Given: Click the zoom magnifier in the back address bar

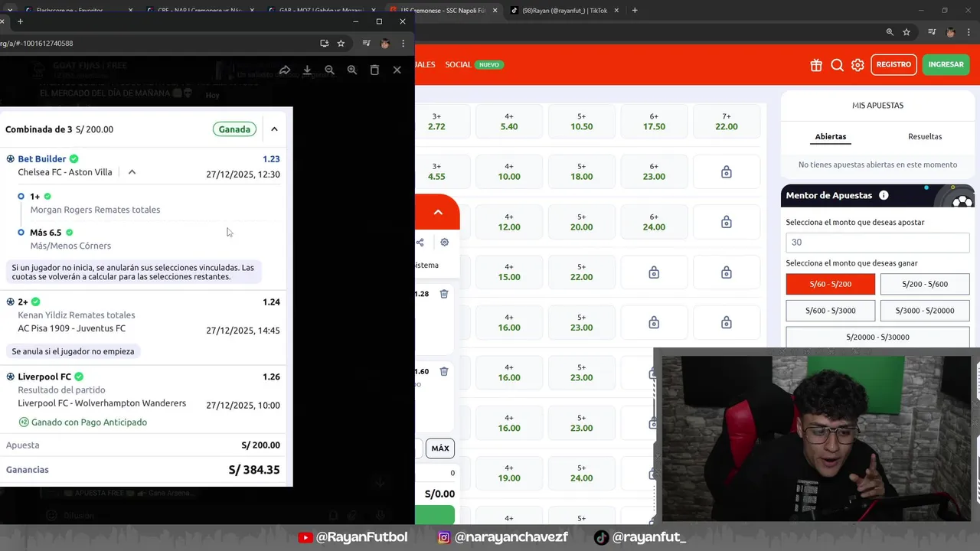Looking at the screenshot, I should (x=890, y=32).
